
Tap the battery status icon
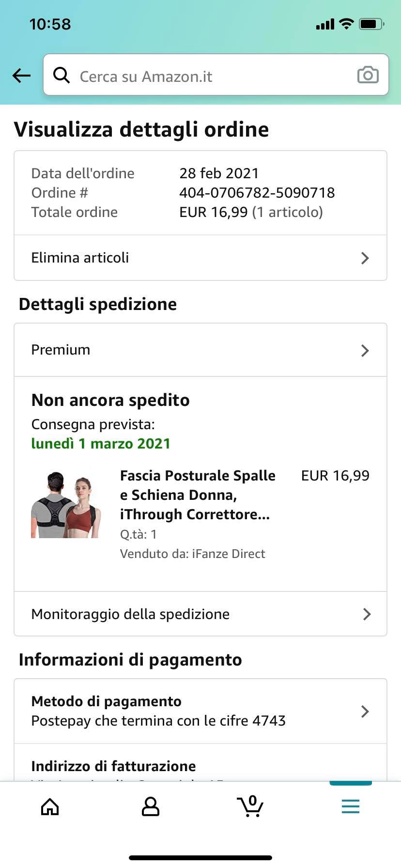[371, 24]
